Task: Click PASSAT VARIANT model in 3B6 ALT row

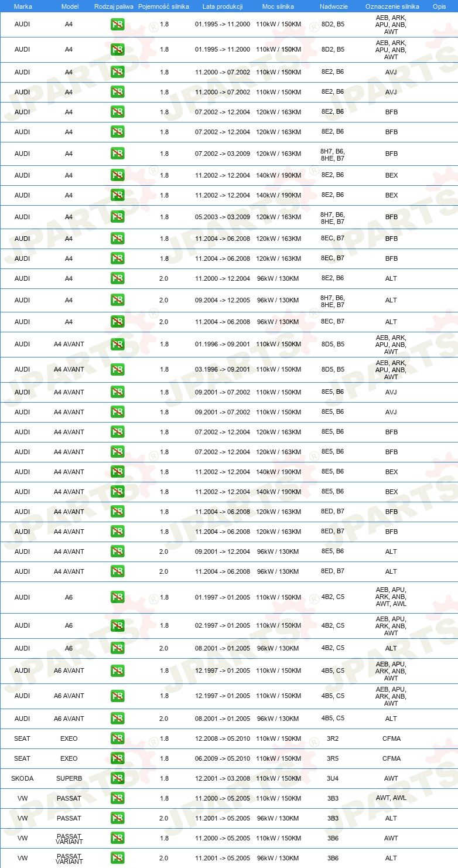Action: tap(69, 858)
